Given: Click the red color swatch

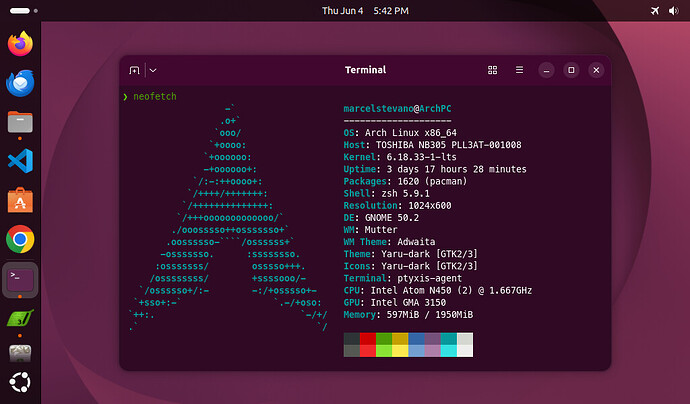Looking at the screenshot, I should (x=368, y=338).
